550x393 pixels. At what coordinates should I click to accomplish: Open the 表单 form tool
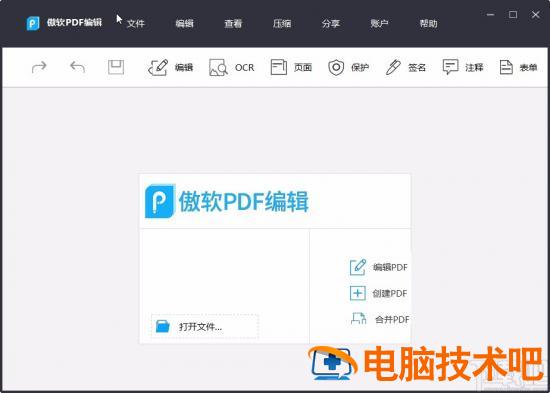[x=518, y=67]
